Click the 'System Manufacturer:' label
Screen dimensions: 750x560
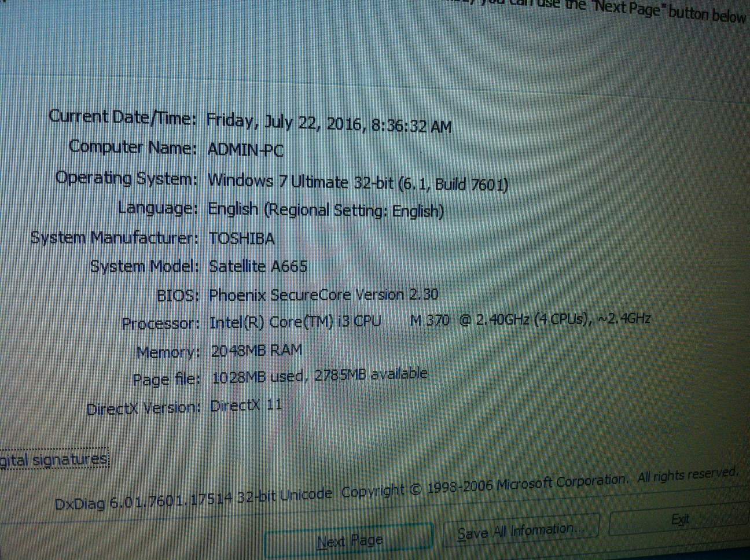[115, 238]
